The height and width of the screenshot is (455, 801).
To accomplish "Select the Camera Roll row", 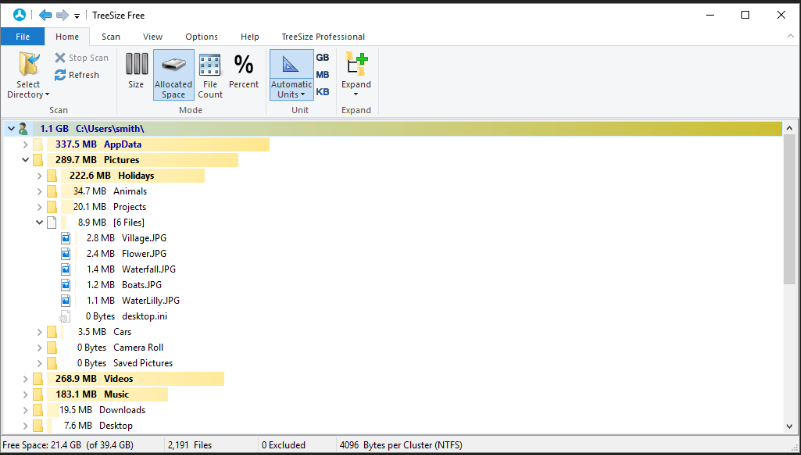I will point(393,348).
